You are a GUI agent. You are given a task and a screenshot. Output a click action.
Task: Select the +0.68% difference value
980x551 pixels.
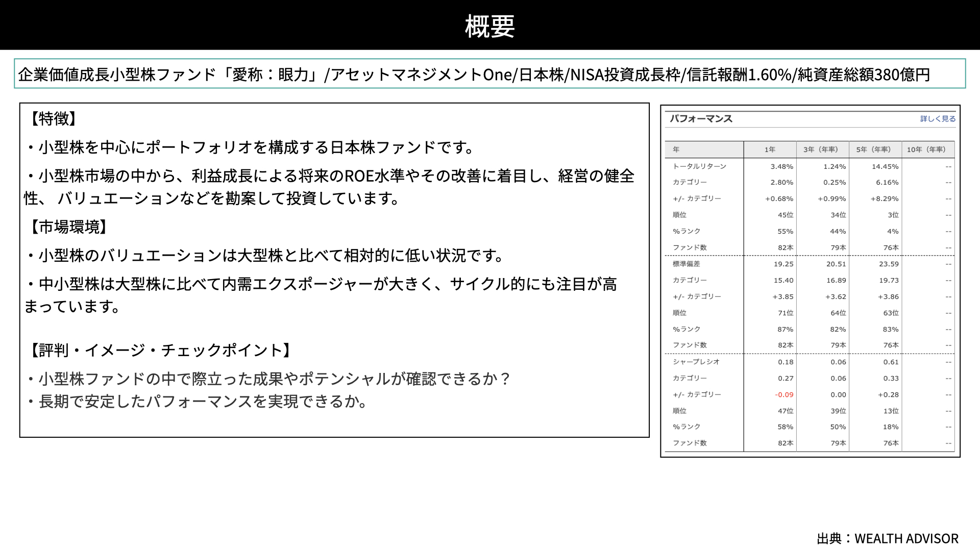(x=779, y=198)
